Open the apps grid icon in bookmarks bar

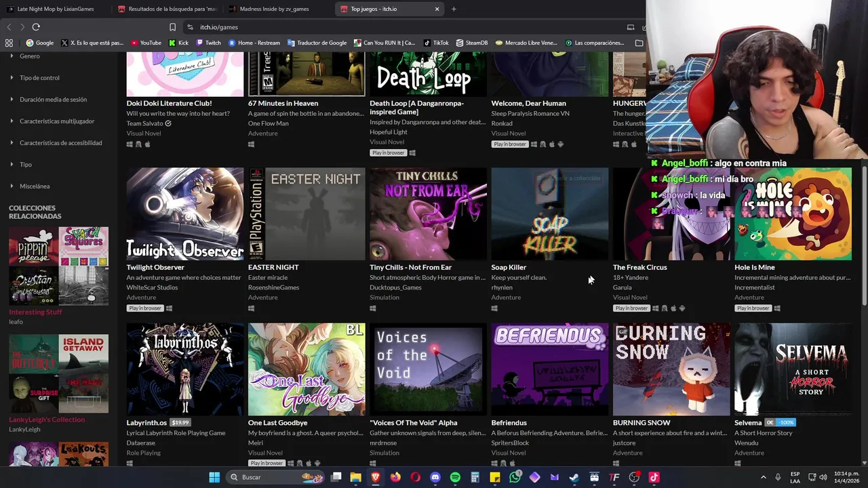click(x=9, y=43)
